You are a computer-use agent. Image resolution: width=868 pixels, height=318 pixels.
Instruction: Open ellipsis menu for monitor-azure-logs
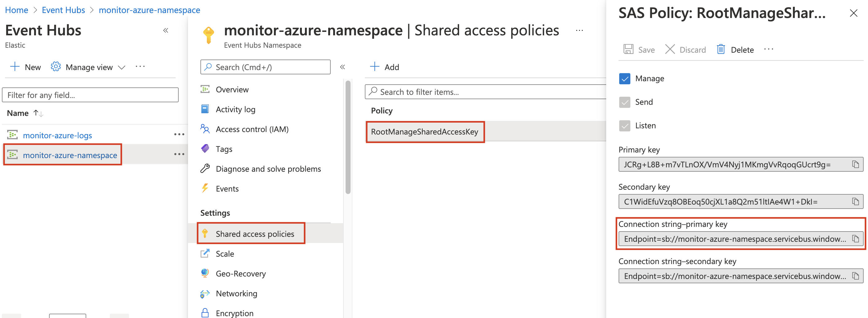point(179,135)
